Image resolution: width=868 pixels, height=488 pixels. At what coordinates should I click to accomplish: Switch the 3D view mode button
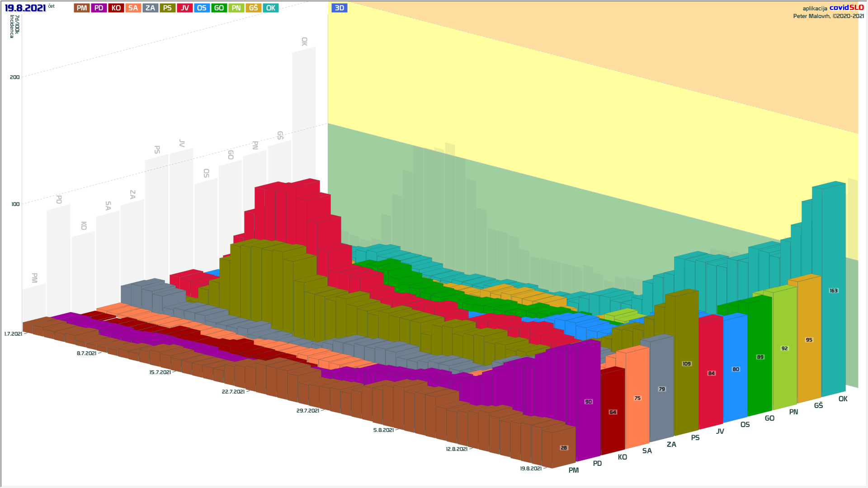tap(340, 8)
